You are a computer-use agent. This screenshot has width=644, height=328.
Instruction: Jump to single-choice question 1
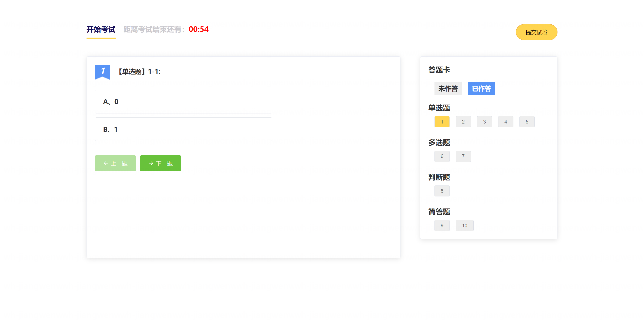(442, 121)
